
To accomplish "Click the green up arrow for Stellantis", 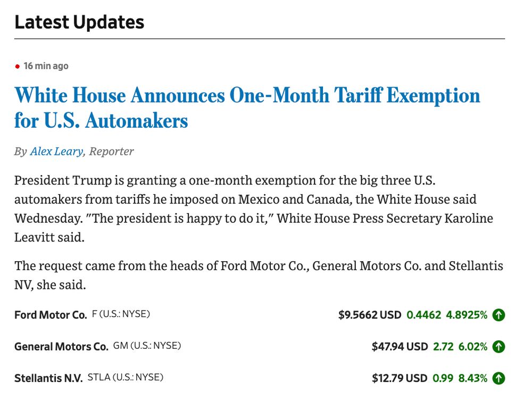I will pyautogui.click(x=498, y=378).
